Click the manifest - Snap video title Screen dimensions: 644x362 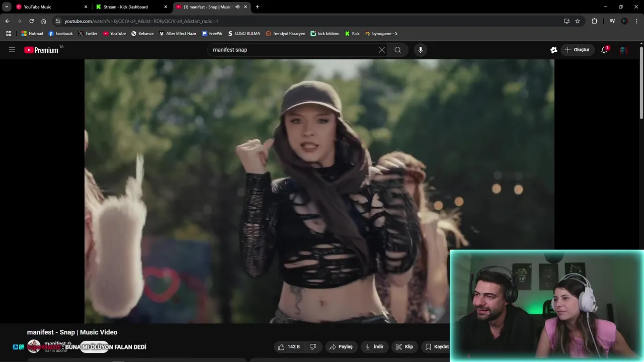pyautogui.click(x=72, y=332)
